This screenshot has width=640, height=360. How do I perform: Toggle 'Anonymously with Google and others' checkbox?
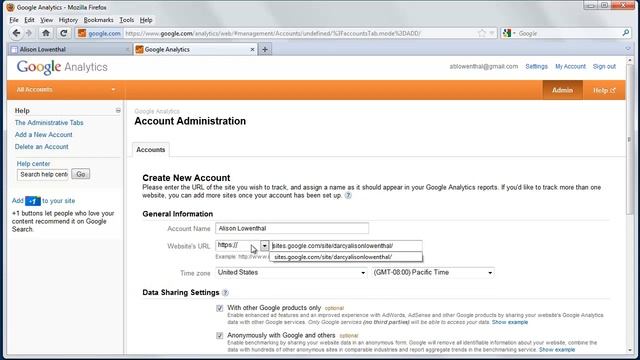coord(220,336)
